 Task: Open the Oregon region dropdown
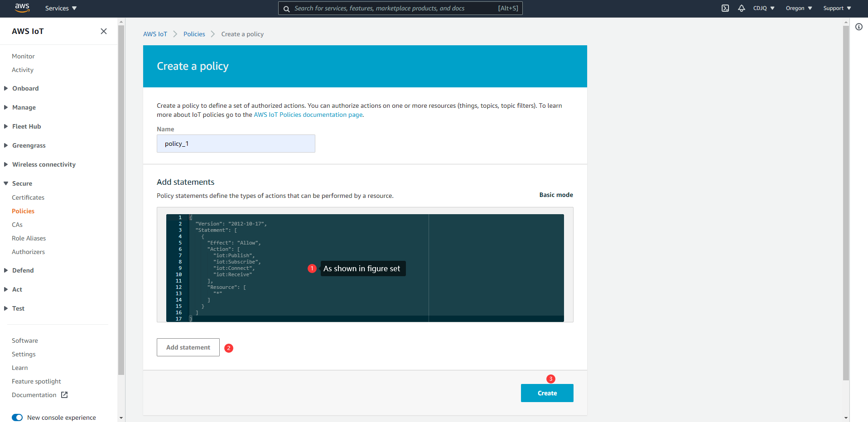click(799, 8)
